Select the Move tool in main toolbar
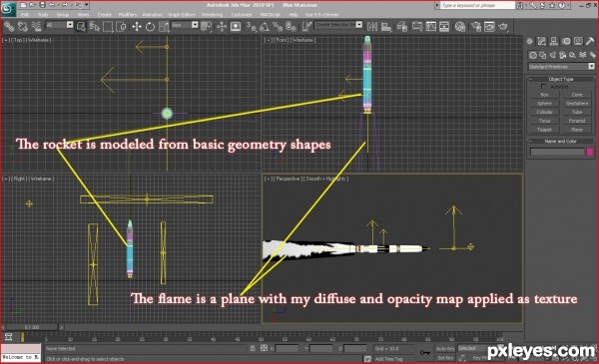Viewport: 599px width, 364px height. pyautogui.click(x=137, y=26)
